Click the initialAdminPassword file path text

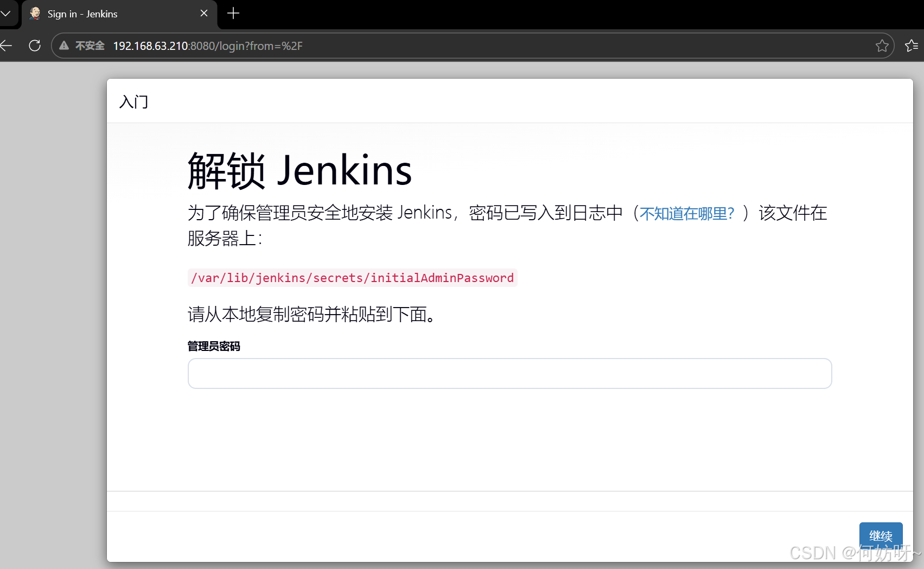[x=352, y=278]
